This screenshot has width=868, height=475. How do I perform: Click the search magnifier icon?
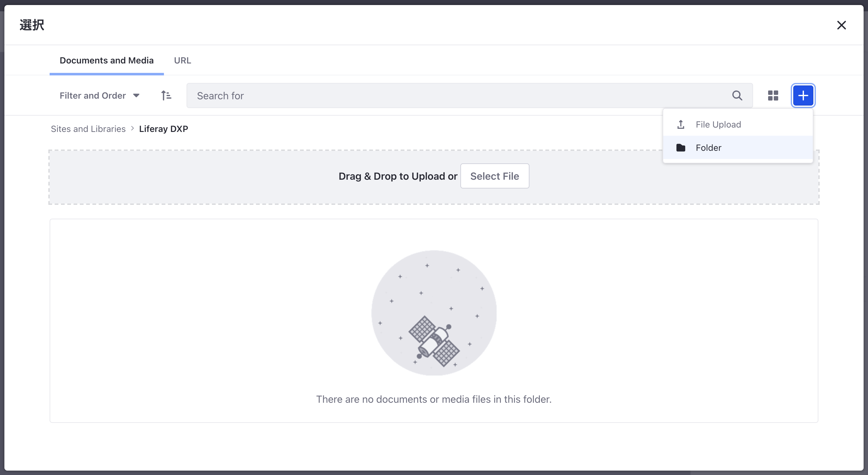[737, 96]
